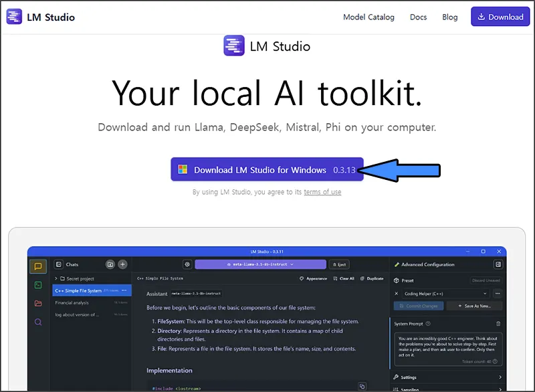
Task: Expand the Sampling section
Action: 447,389
